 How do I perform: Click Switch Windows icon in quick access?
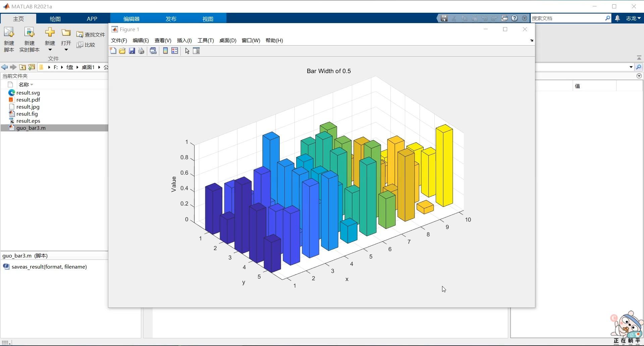coord(504,18)
